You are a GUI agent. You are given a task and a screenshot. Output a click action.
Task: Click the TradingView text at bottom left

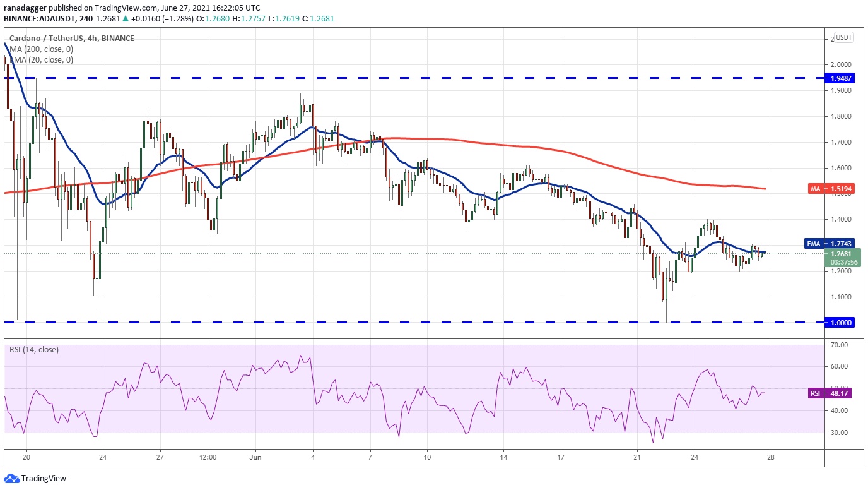[44, 479]
